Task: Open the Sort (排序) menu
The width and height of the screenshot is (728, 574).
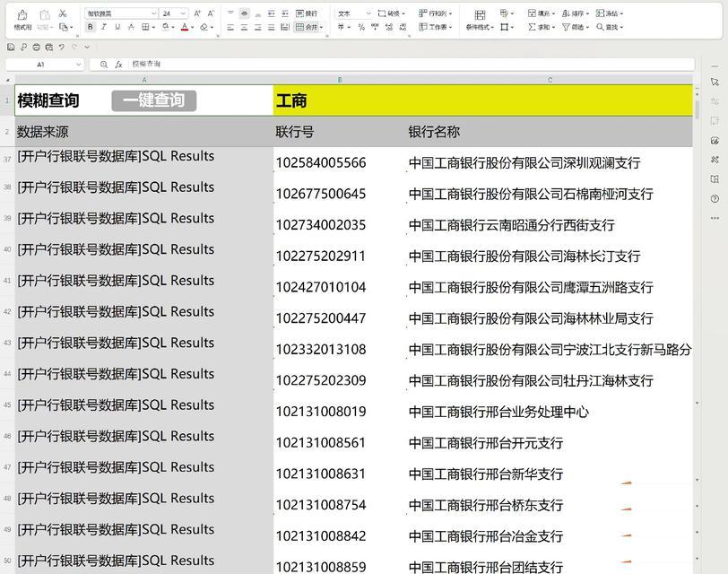Action: 576,13
